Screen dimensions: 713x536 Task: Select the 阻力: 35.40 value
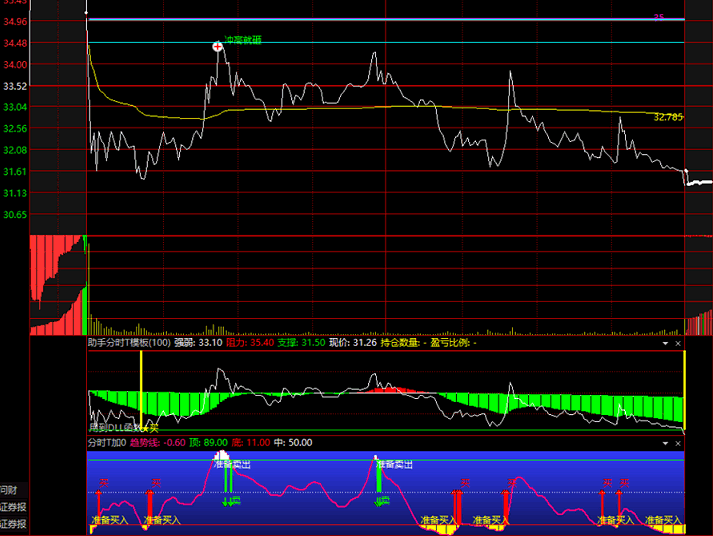[x=250, y=343]
